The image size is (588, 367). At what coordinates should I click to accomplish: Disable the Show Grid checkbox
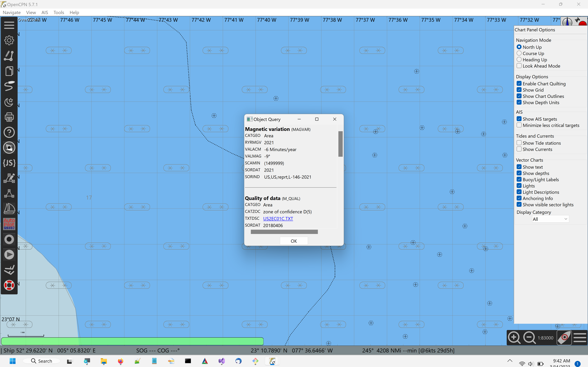(519, 90)
